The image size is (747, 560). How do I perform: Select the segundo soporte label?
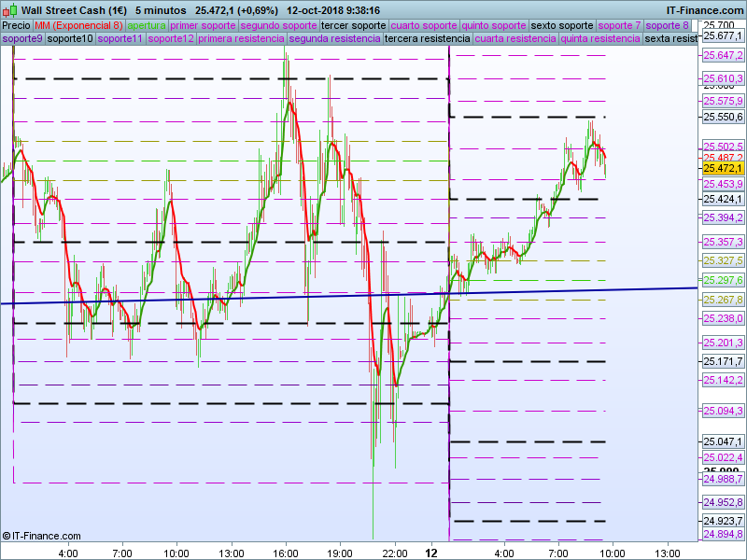pos(278,25)
